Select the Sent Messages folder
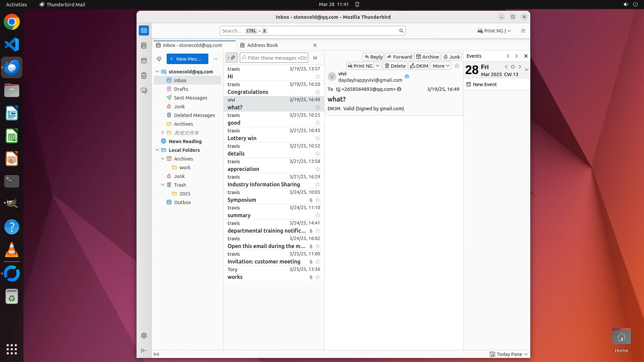Screen dimensions: 644x362 tap(190, 98)
